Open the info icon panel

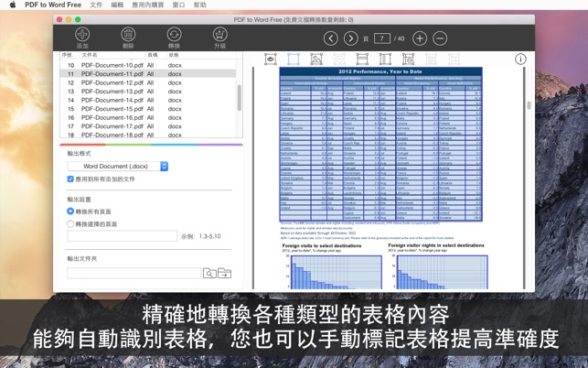(520, 59)
